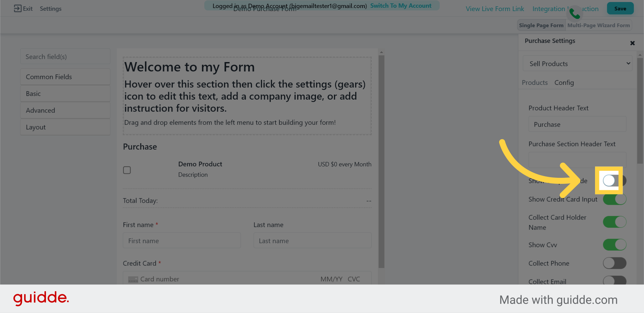Expand the Advanced fields section
Viewport: 644px width, 313px height.
click(x=65, y=110)
